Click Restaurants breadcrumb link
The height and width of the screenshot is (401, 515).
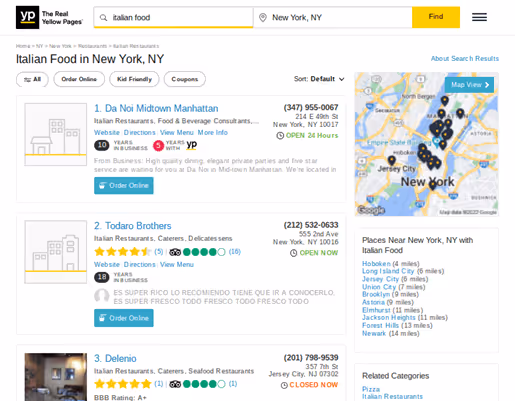[92, 46]
